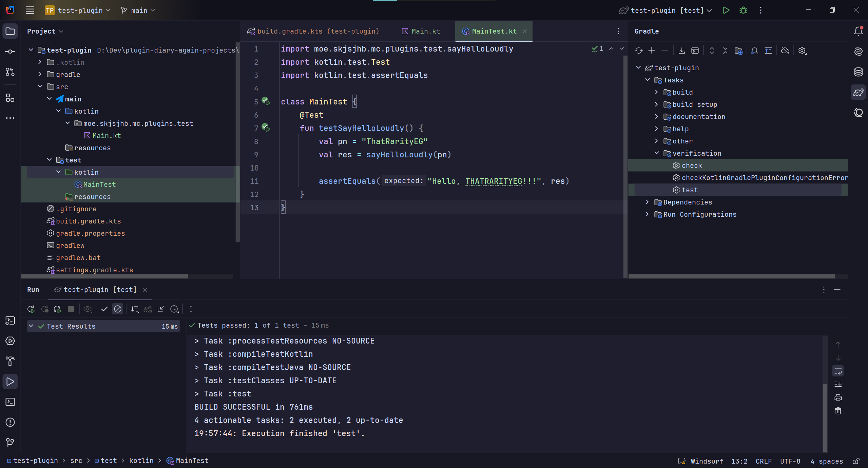Open the Gradle tool window from right sidebar
The height and width of the screenshot is (468, 868).
(x=858, y=92)
